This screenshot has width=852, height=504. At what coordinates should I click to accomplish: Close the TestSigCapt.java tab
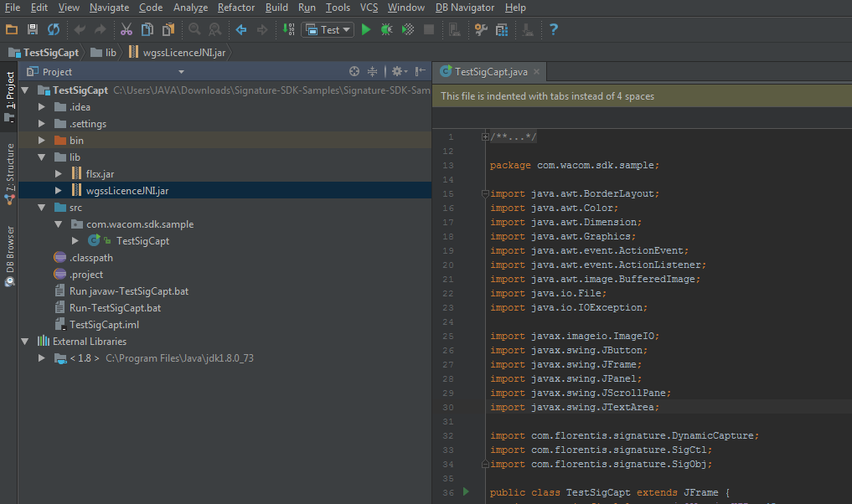coord(535,72)
